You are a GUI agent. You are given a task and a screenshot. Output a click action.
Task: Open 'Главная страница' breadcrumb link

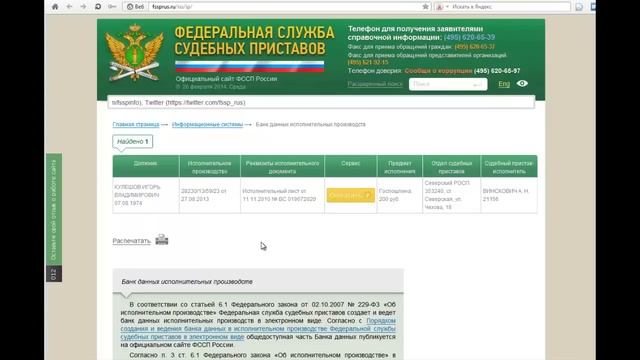point(136,124)
